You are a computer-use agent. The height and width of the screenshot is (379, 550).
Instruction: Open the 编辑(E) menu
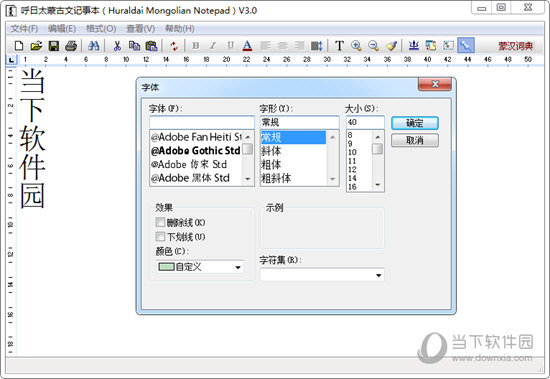click(62, 29)
